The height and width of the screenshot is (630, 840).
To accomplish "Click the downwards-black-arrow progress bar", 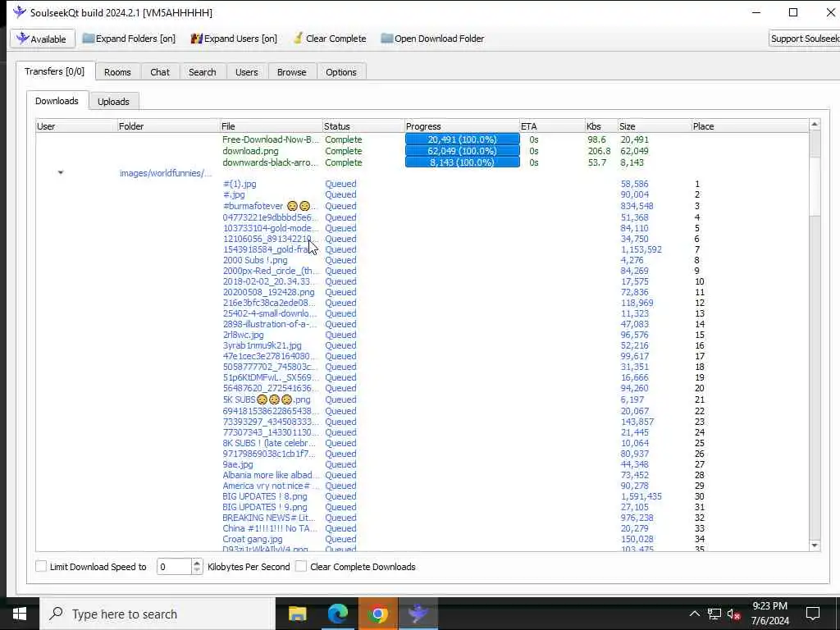I will click(463, 162).
